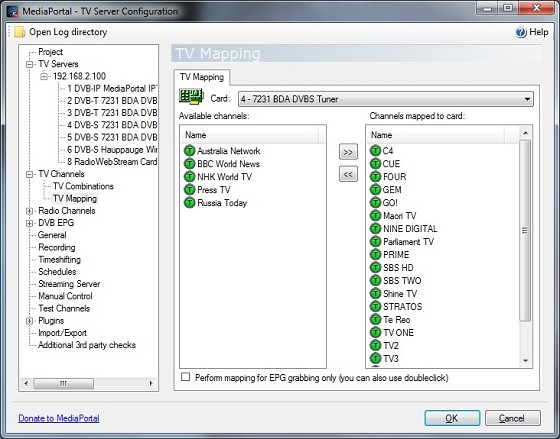The image size is (560, 439).
Task: Open the Timeshifting settings item
Action: (x=60, y=259)
